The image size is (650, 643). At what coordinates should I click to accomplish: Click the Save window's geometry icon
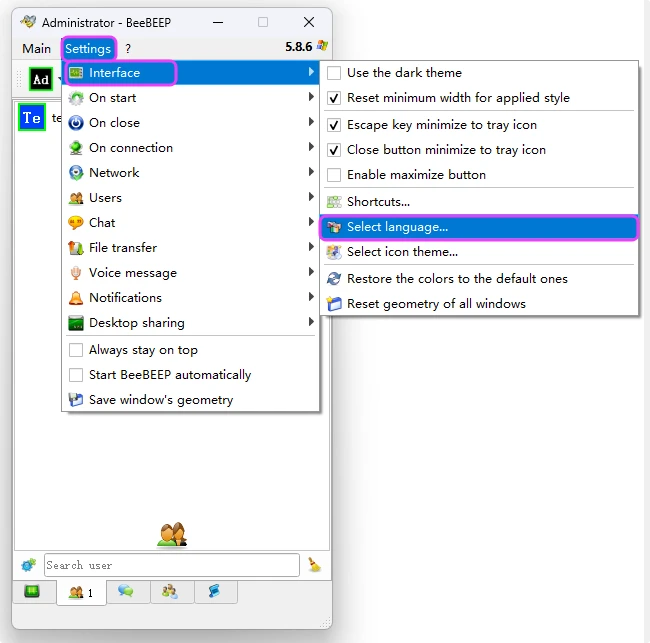coord(76,400)
